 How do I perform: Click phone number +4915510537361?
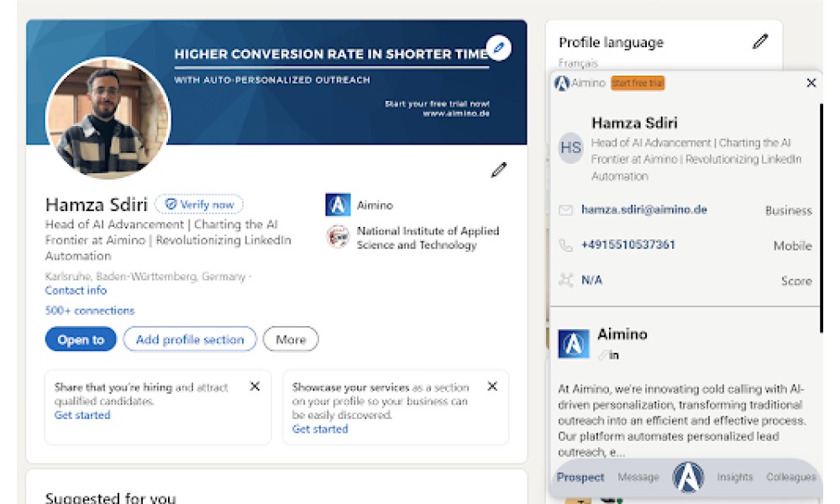(x=627, y=244)
